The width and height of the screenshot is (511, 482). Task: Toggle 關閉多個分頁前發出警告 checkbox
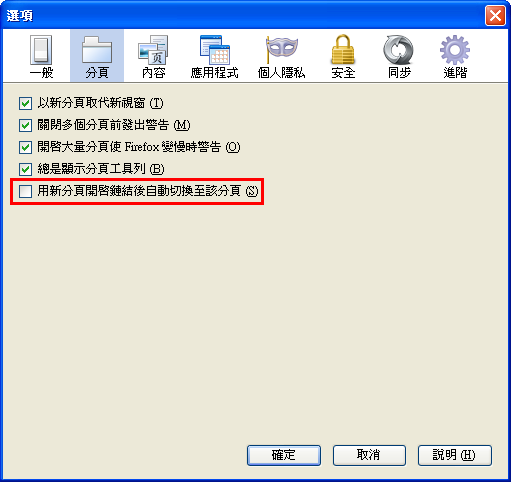point(25,125)
